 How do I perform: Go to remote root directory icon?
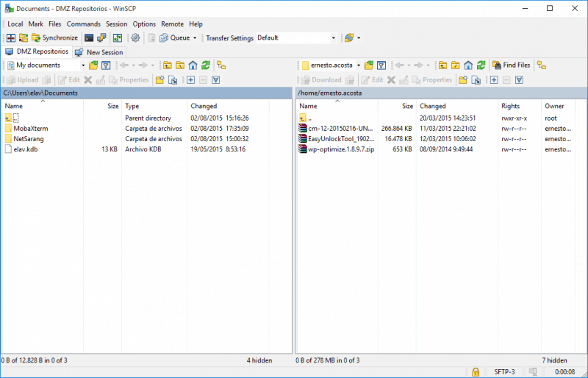click(456, 65)
